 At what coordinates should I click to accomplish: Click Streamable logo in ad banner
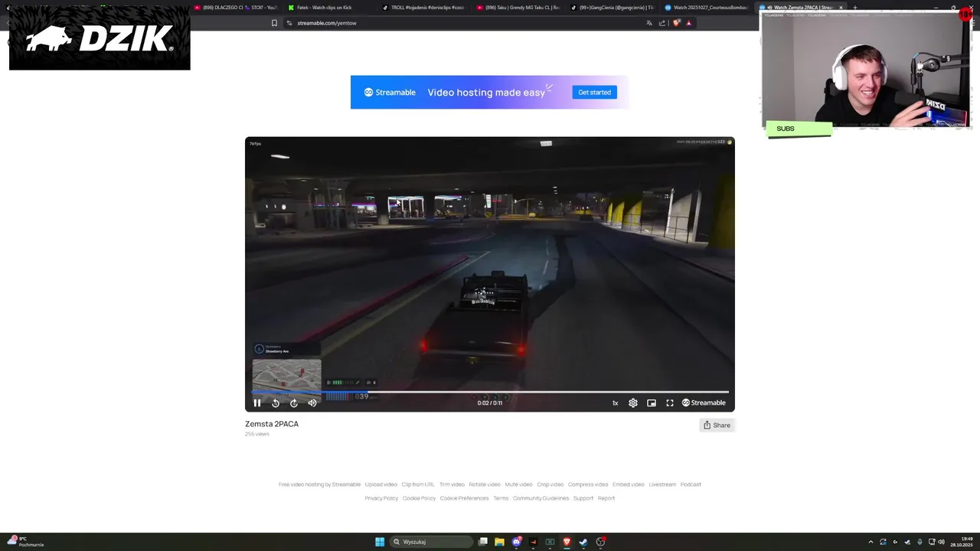click(x=390, y=93)
